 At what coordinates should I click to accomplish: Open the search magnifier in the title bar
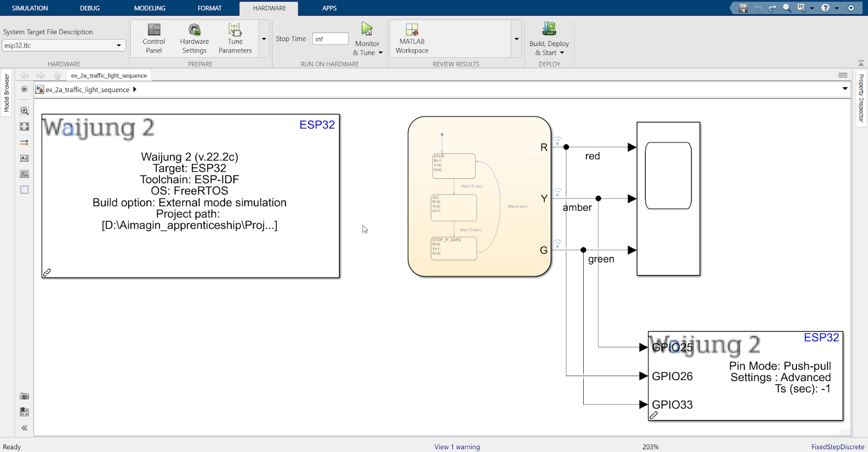pyautogui.click(x=787, y=8)
